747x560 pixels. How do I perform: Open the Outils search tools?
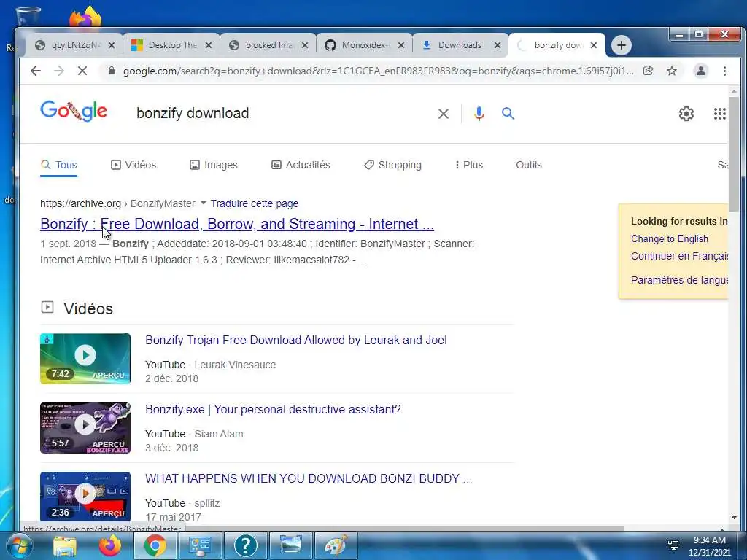point(529,165)
